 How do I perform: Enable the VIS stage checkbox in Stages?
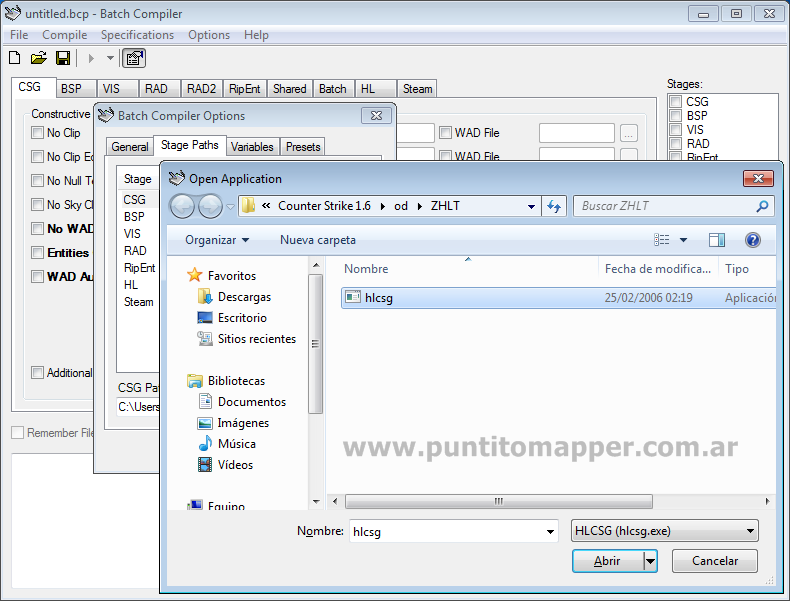point(676,129)
